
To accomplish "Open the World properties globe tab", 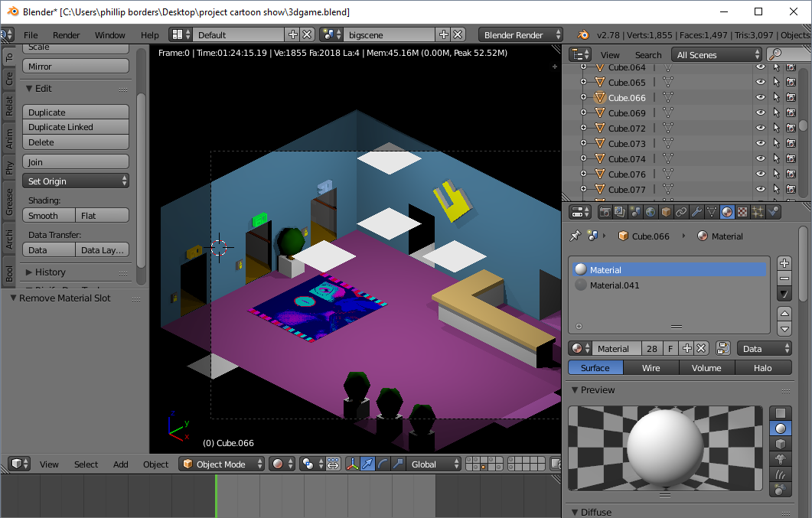I will [x=651, y=212].
